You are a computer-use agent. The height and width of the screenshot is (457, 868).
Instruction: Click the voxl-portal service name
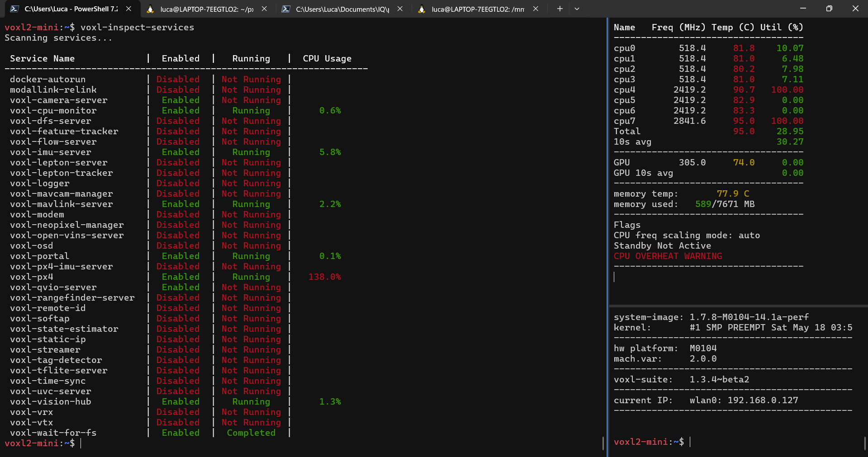point(40,256)
